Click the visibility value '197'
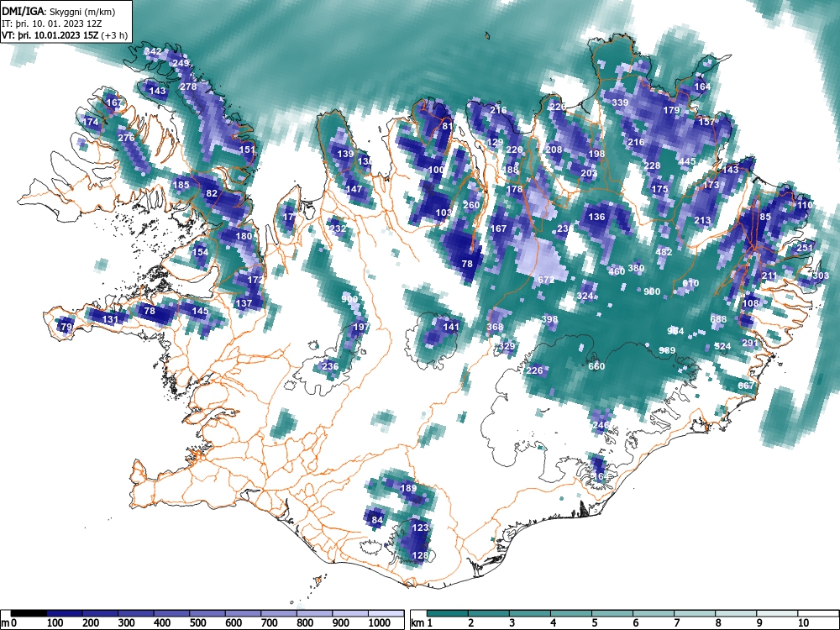The width and height of the screenshot is (840, 630). click(x=361, y=327)
